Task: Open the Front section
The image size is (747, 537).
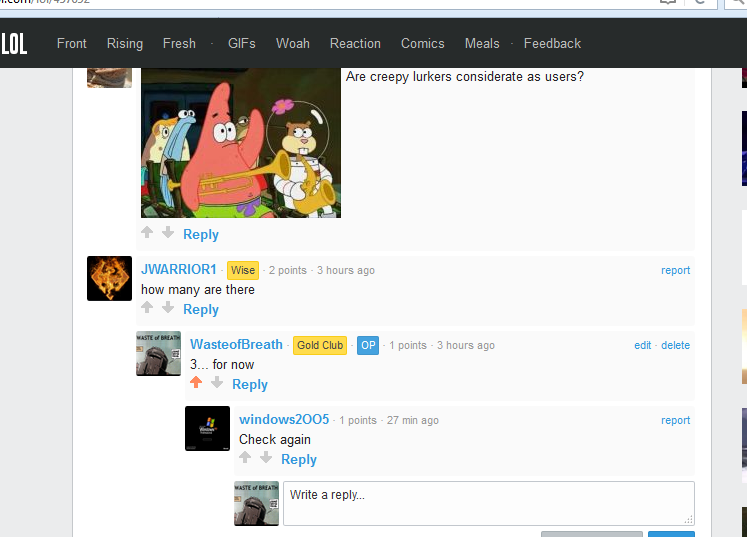Action: [71, 43]
